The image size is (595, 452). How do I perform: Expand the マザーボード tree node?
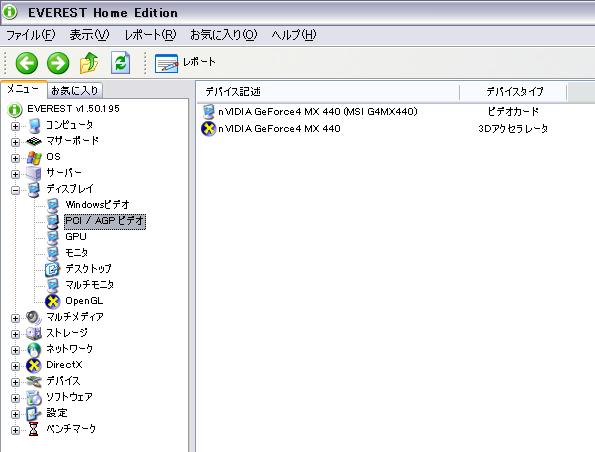point(15,142)
